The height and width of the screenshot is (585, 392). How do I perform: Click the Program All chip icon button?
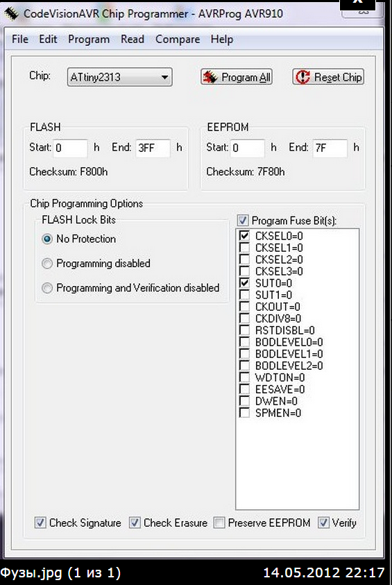coord(237,77)
